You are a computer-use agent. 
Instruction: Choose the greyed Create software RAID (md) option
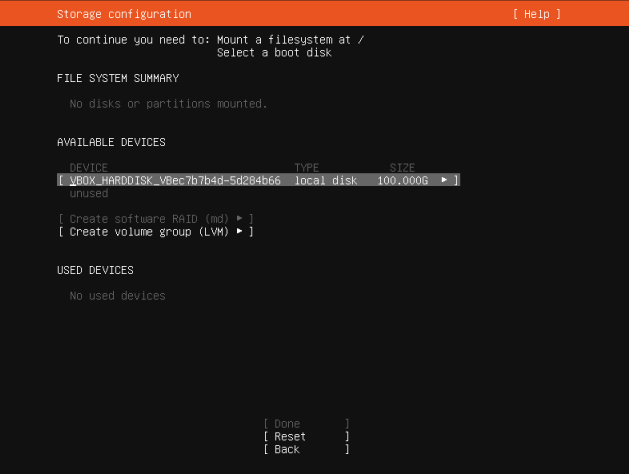(x=156, y=219)
